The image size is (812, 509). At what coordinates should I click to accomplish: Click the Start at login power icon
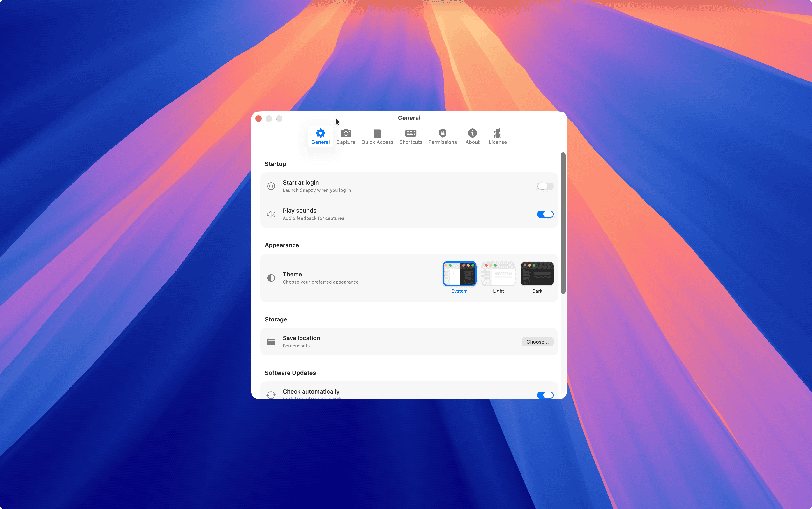(x=271, y=186)
